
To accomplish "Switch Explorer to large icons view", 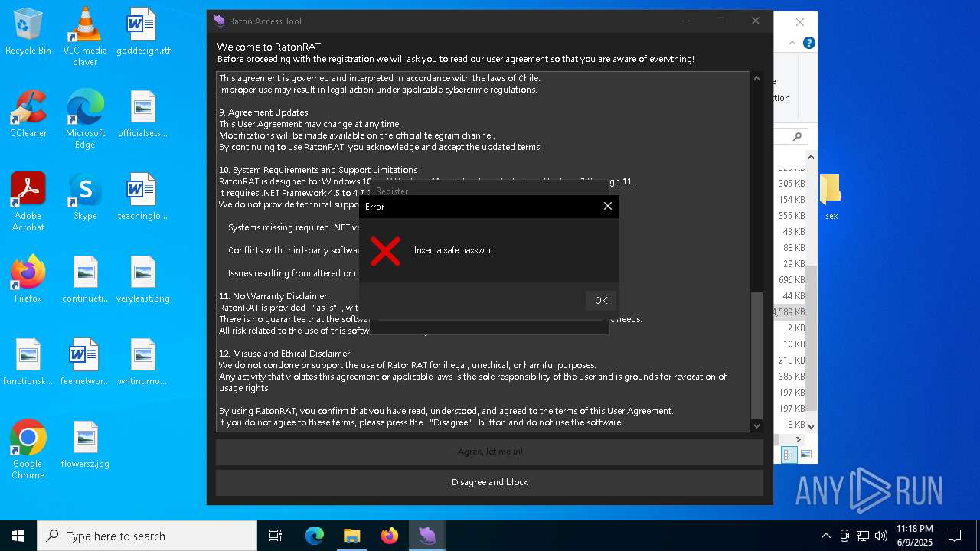I will tap(805, 455).
